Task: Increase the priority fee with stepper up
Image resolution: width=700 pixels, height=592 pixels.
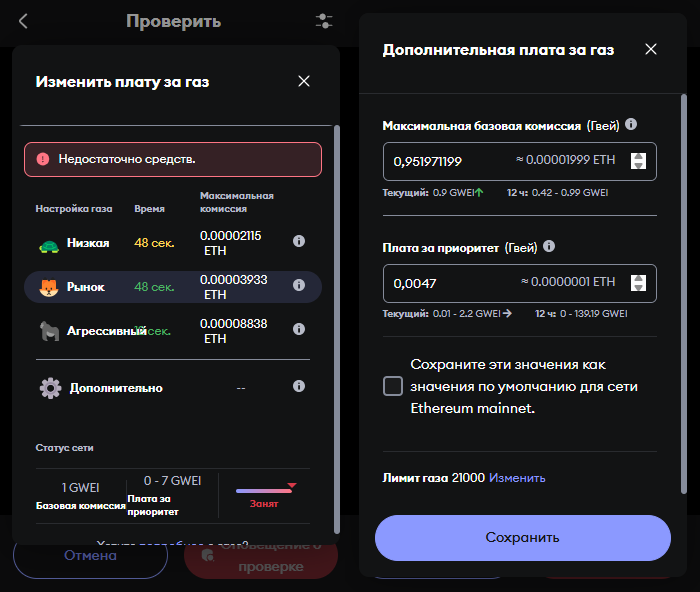Action: click(638, 279)
